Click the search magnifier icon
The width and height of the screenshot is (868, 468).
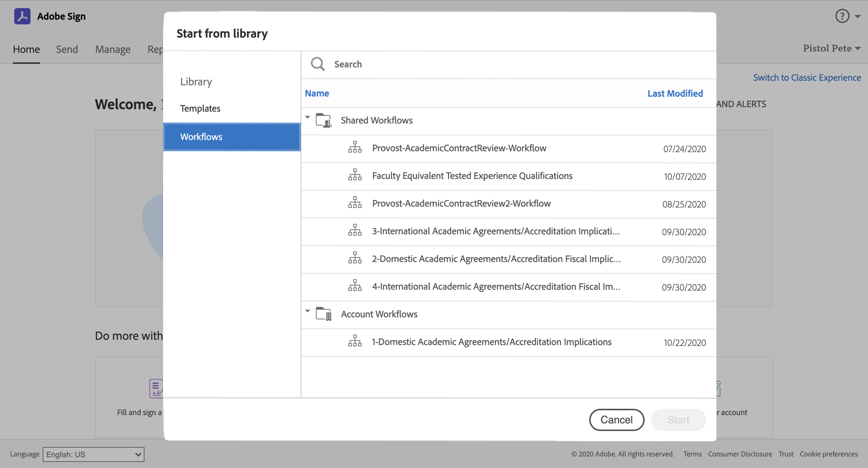[x=318, y=64]
